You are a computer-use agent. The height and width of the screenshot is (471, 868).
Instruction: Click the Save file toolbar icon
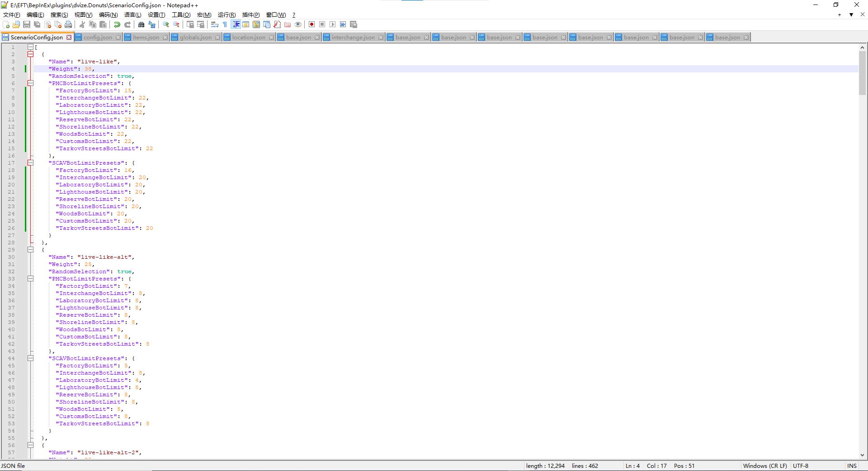[27, 24]
